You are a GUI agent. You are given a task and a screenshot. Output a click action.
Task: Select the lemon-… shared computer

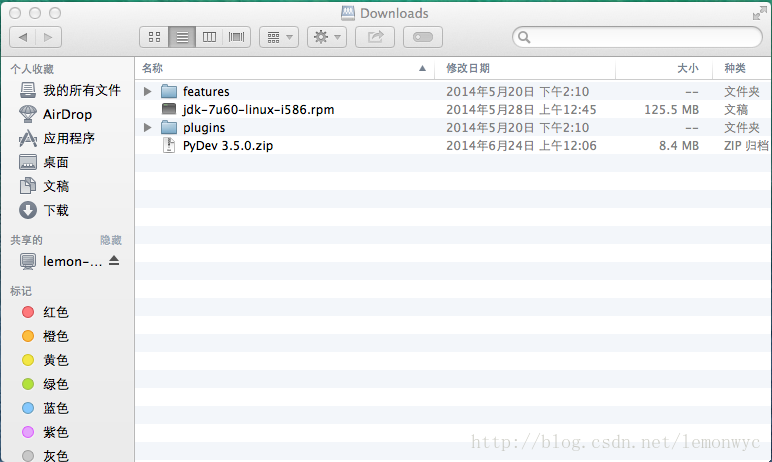(x=60, y=262)
